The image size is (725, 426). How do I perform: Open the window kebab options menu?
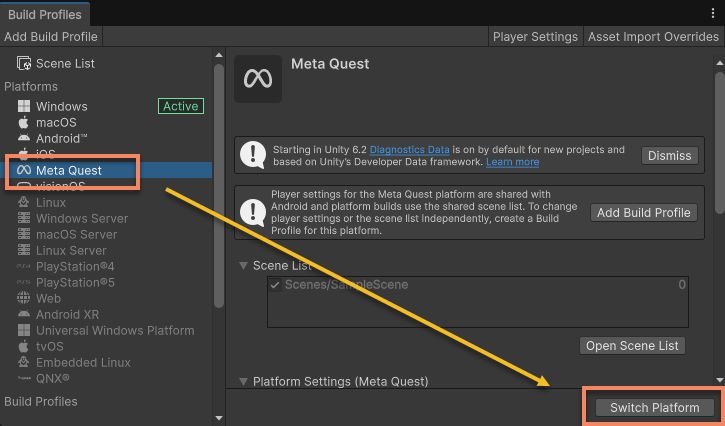[713, 13]
